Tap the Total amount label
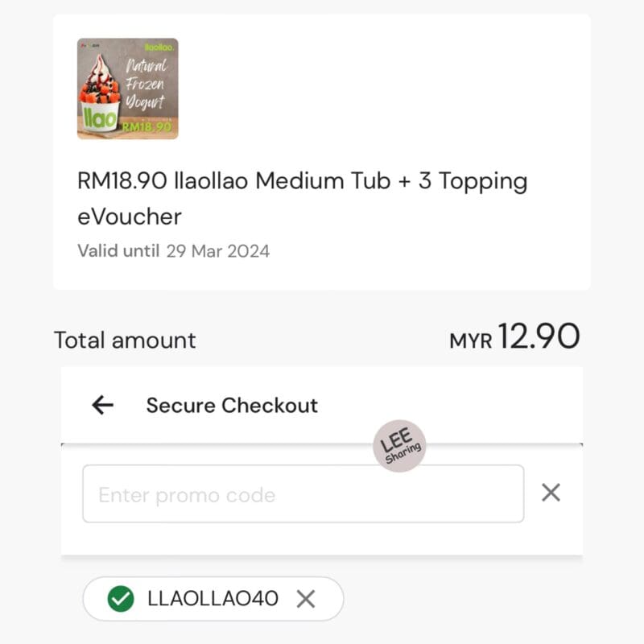The image size is (644, 644). pyautogui.click(x=125, y=341)
